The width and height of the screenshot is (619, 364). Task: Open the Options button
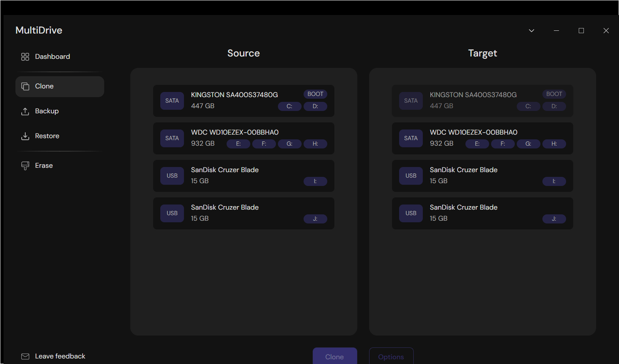click(x=391, y=356)
